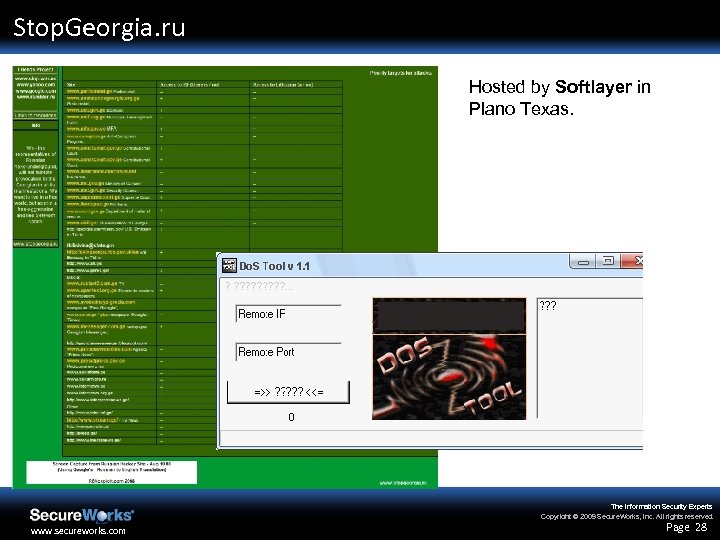Maximize the DoS Tool window
720x540 pixels.
tap(608, 261)
